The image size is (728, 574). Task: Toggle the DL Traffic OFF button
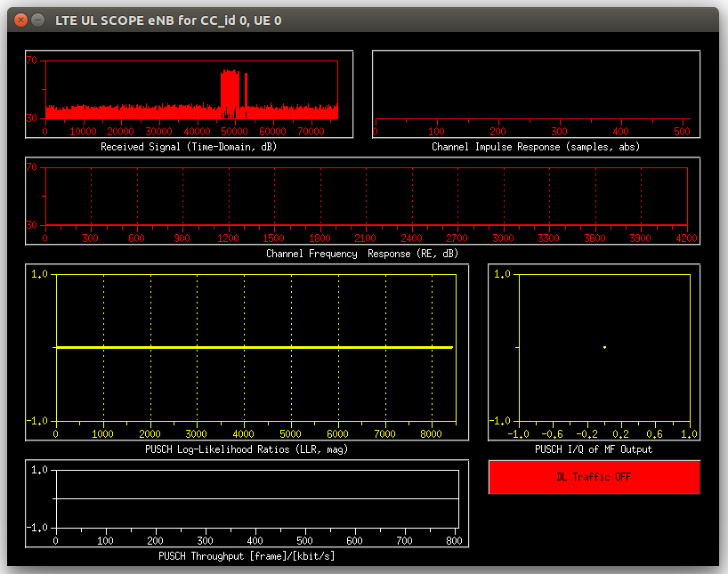tap(594, 477)
